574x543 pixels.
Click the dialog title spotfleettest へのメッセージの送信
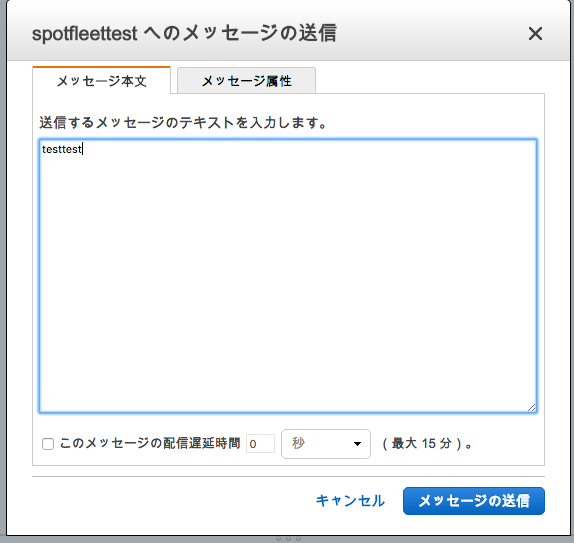click(x=184, y=33)
